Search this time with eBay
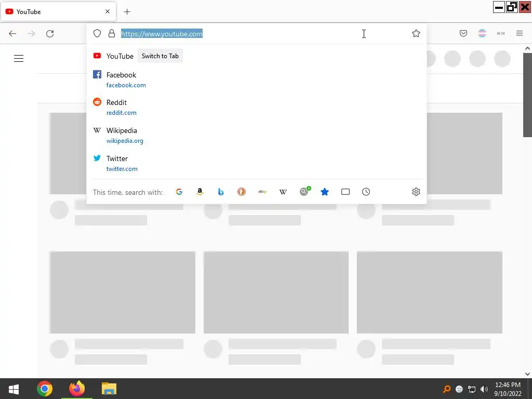Viewport: 532px width, 399px height. pyautogui.click(x=262, y=192)
